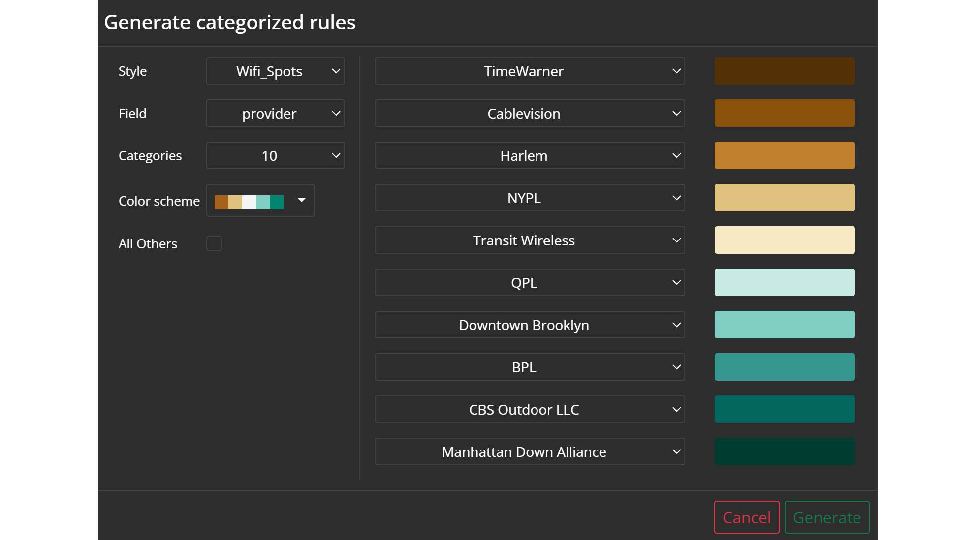Expand the Cablevision category dropdown
980x540 pixels.
point(530,114)
